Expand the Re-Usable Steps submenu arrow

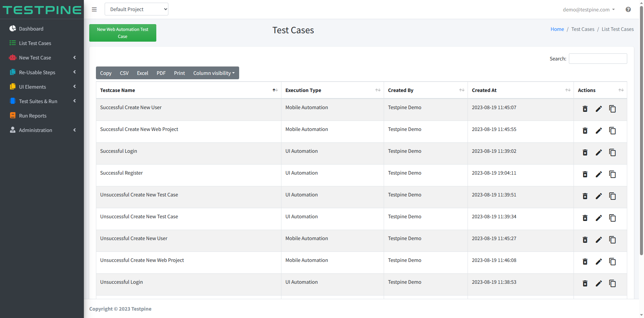(74, 72)
